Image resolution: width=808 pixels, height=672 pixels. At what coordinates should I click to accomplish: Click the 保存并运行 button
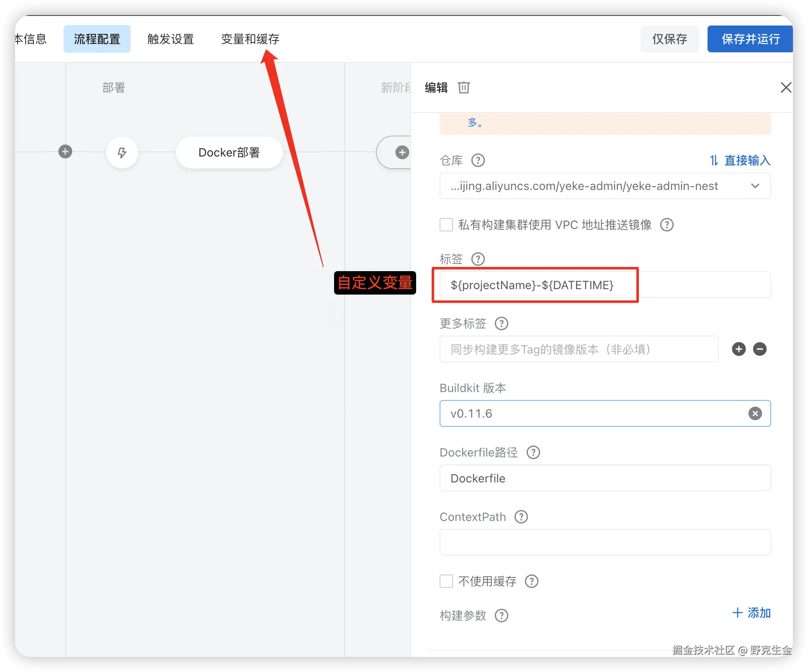[750, 39]
